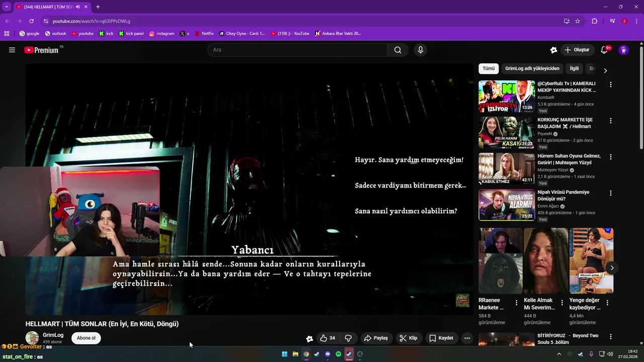
Task: Open the outlook bookmark
Action: [x=55, y=34]
